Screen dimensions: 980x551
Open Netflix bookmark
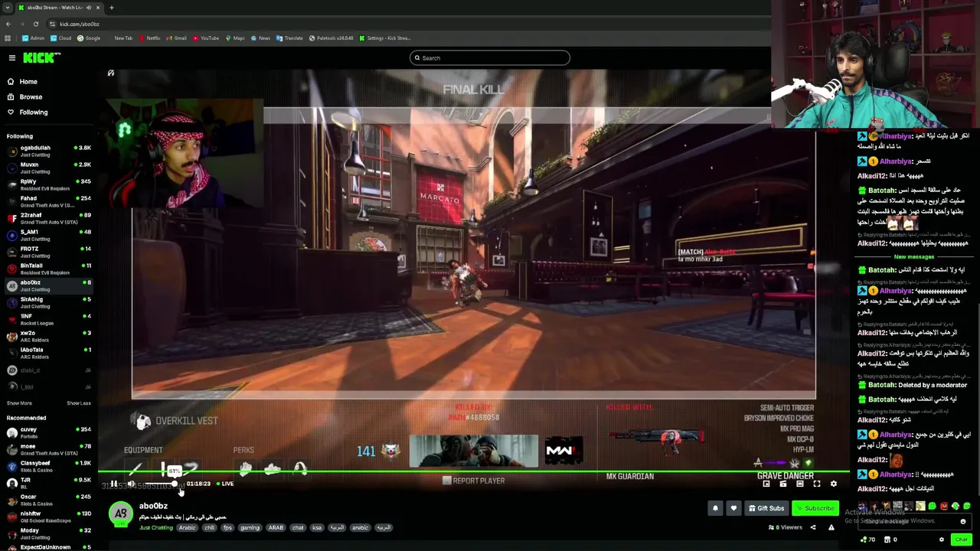point(149,37)
